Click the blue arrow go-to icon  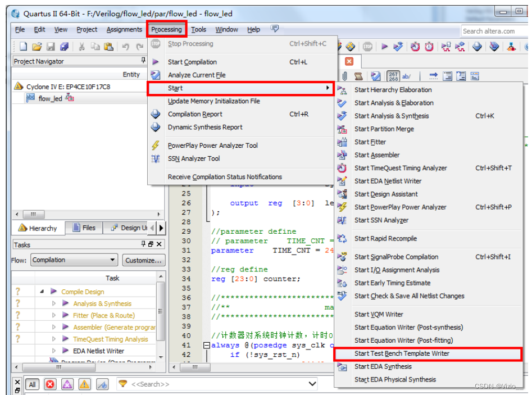point(433,76)
